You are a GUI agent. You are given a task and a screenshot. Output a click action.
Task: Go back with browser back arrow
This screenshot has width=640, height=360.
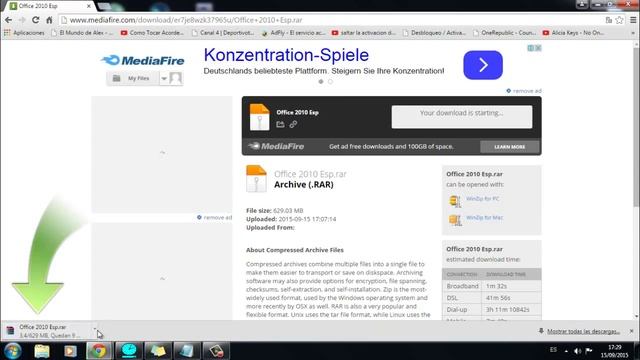coord(8,20)
